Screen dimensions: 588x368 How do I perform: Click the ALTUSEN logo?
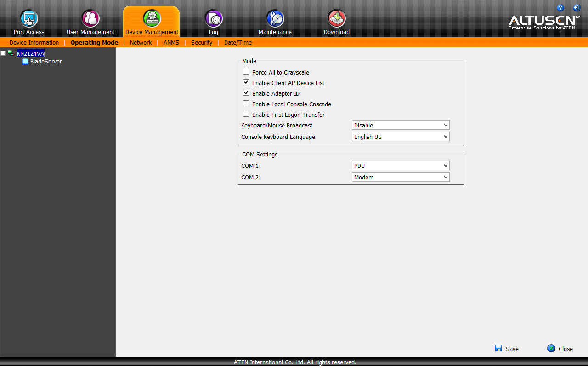pos(544,23)
